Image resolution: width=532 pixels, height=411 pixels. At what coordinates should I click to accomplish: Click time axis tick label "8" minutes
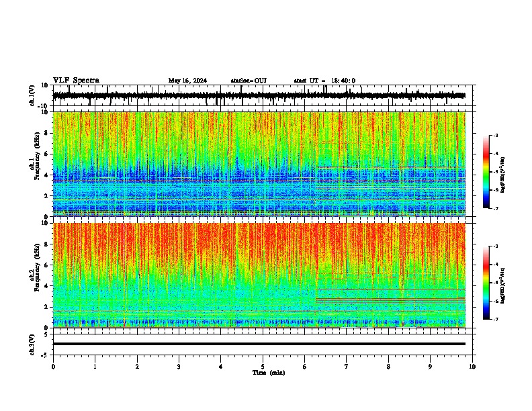click(x=388, y=367)
